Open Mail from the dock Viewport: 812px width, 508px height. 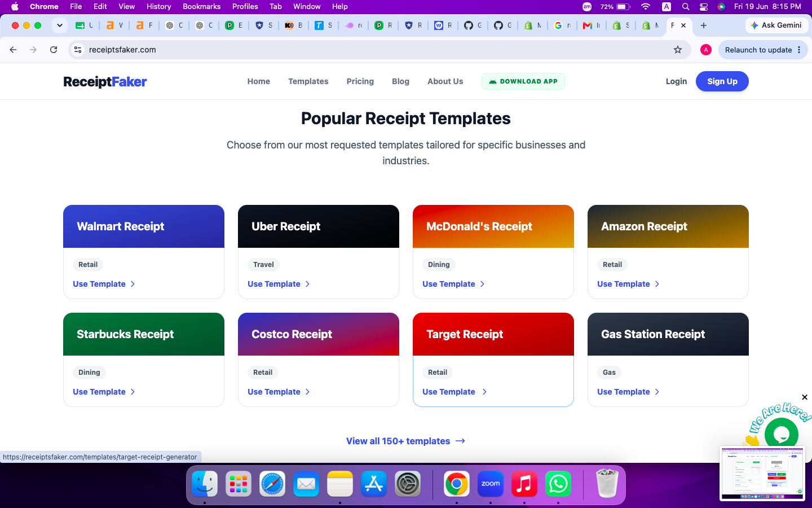click(306, 484)
